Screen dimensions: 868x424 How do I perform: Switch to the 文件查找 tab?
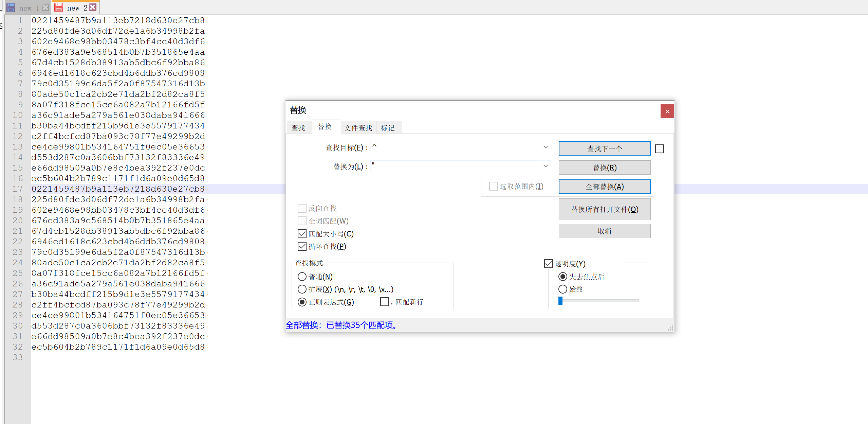(358, 127)
